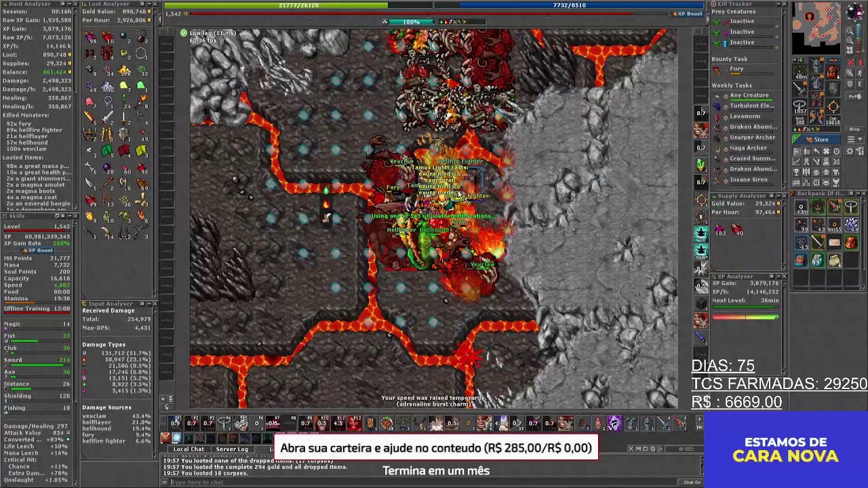Click the M icon in chat toolbar

pyautogui.click(x=639, y=449)
